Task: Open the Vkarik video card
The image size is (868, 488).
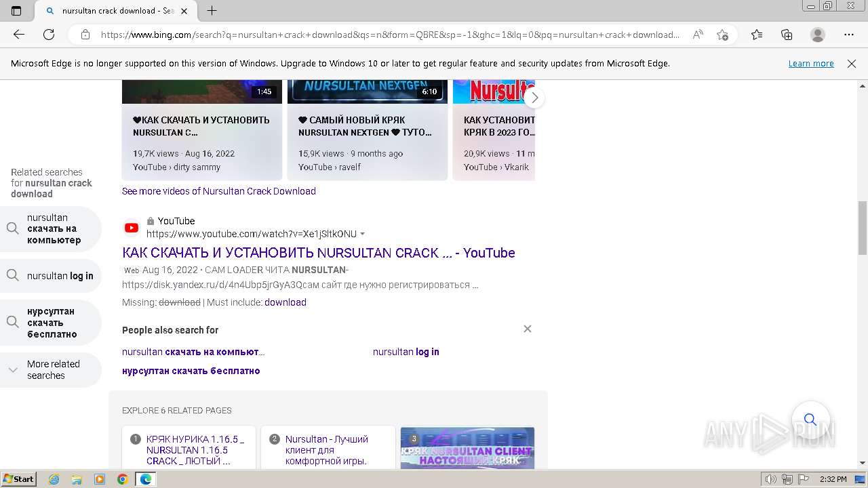Action: pyautogui.click(x=494, y=130)
